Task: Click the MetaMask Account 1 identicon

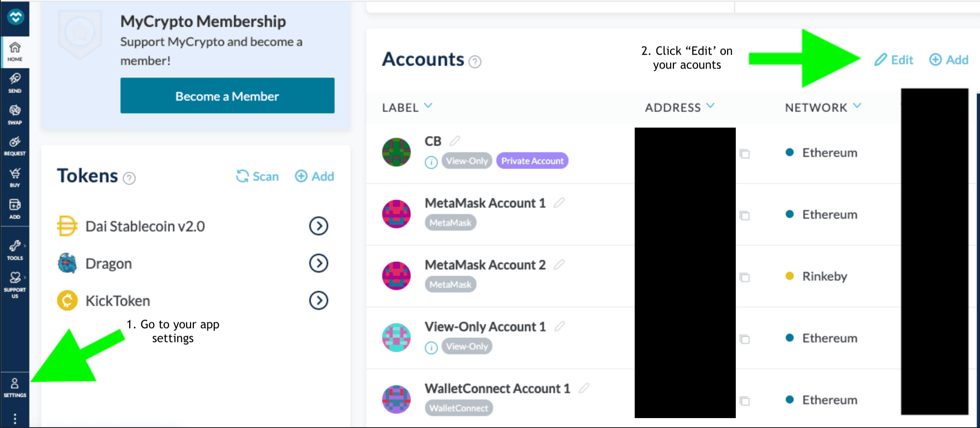Action: [x=396, y=214]
